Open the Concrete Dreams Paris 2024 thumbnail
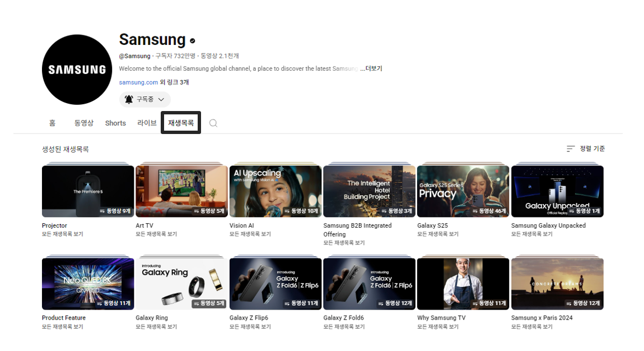Viewport: 644px width, 351px height. [557, 284]
